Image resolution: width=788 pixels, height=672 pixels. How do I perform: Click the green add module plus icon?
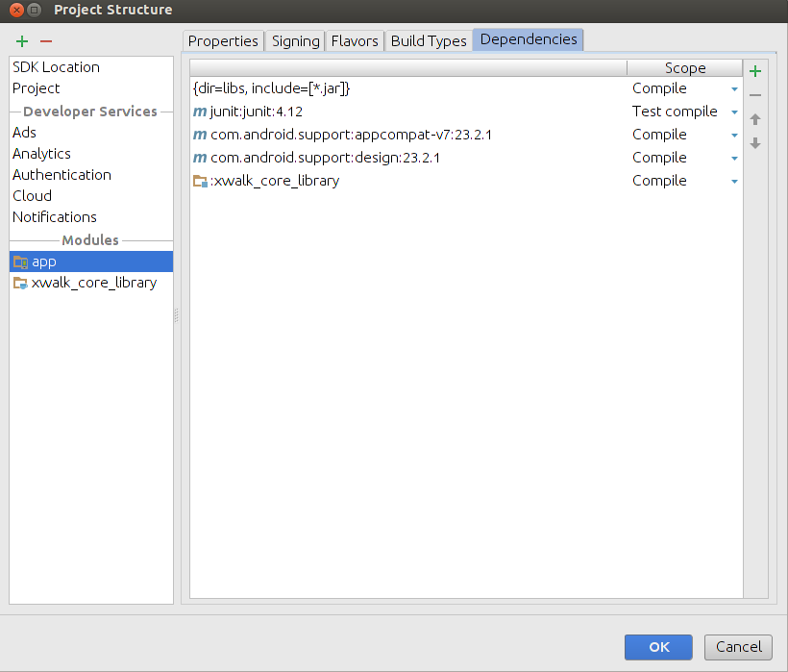22,41
